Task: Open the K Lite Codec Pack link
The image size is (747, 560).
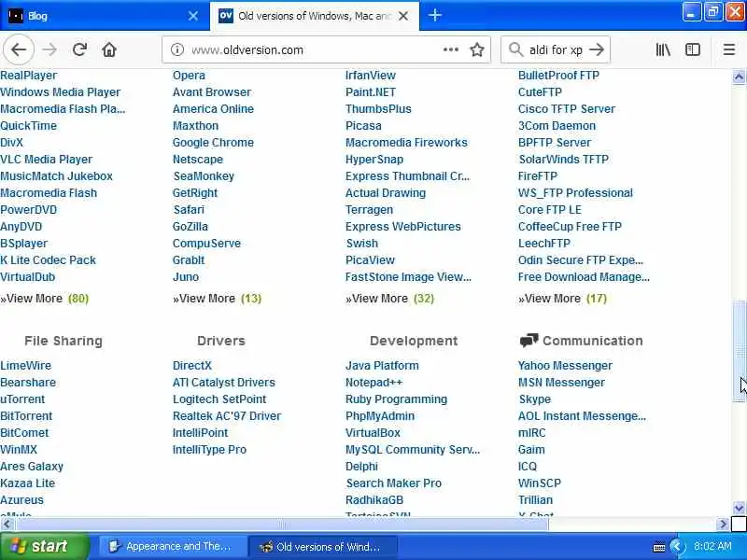Action: [49, 260]
